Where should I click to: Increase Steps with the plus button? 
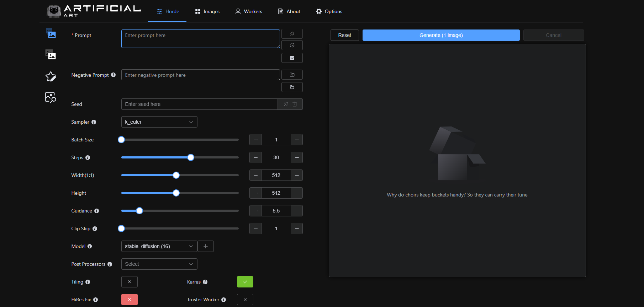click(x=297, y=157)
